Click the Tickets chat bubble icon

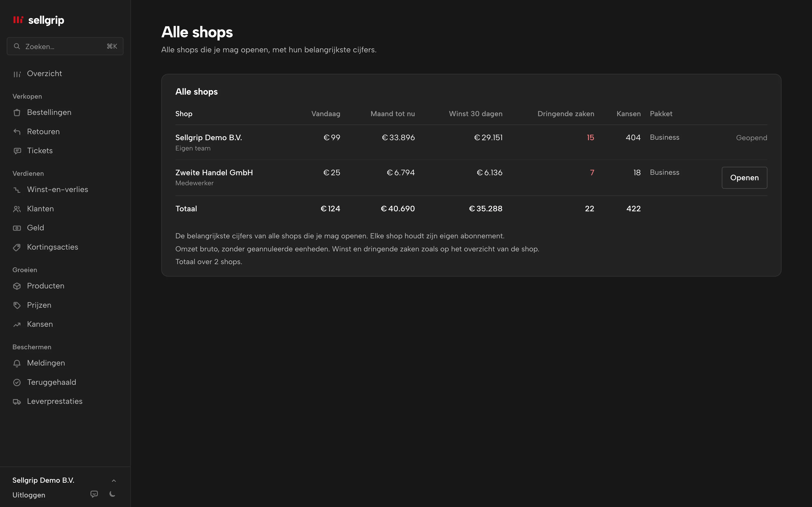click(x=17, y=151)
